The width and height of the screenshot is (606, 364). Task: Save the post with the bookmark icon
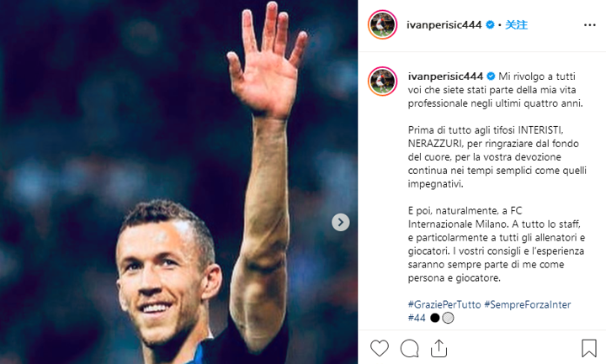click(589, 348)
